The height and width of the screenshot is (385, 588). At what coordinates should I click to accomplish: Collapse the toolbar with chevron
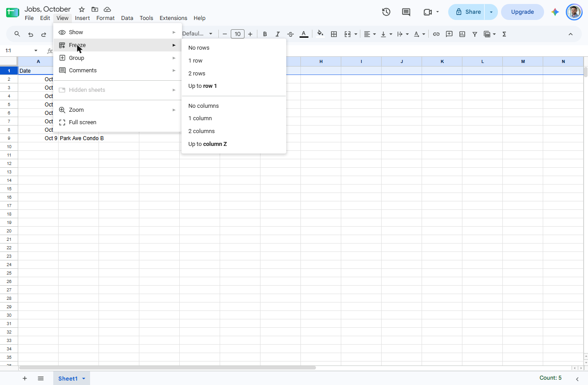tap(571, 34)
